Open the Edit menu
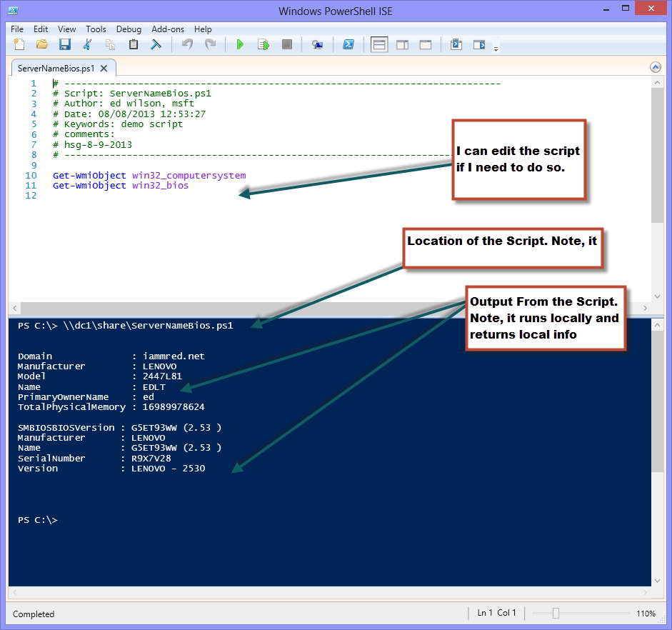This screenshot has width=672, height=630. [x=41, y=29]
